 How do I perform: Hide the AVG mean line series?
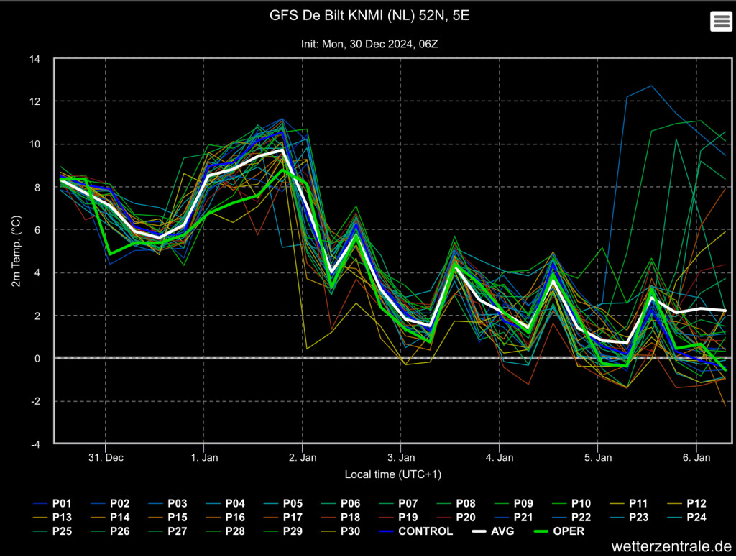click(493, 531)
